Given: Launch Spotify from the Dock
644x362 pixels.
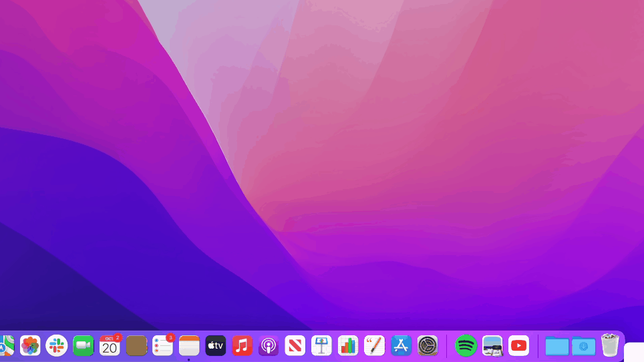Looking at the screenshot, I should point(466,345).
